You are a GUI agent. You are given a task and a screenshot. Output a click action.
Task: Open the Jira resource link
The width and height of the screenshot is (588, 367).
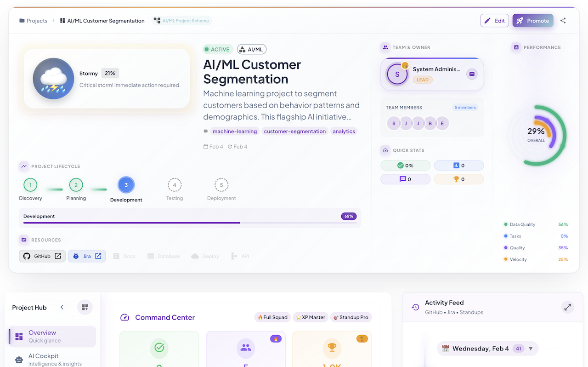click(x=87, y=256)
